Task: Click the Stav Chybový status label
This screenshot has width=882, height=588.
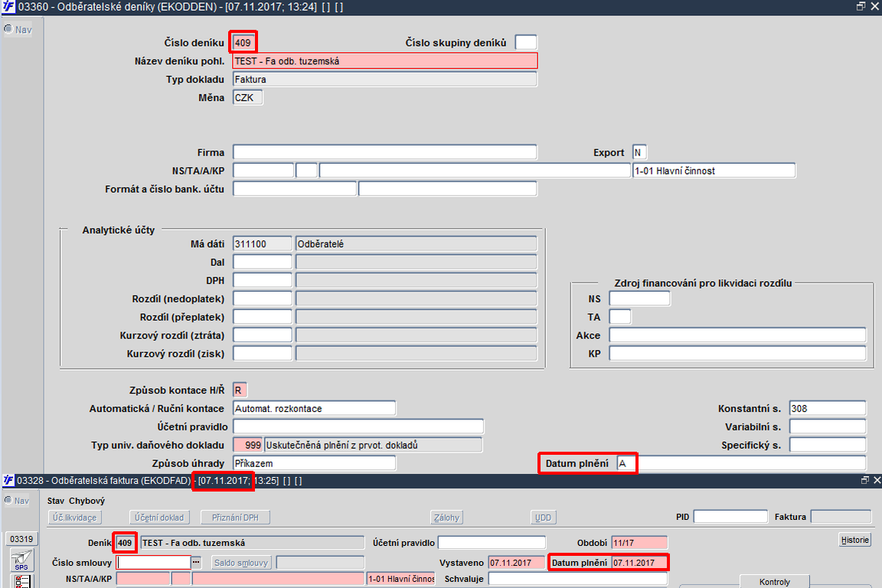Action: coord(76,501)
